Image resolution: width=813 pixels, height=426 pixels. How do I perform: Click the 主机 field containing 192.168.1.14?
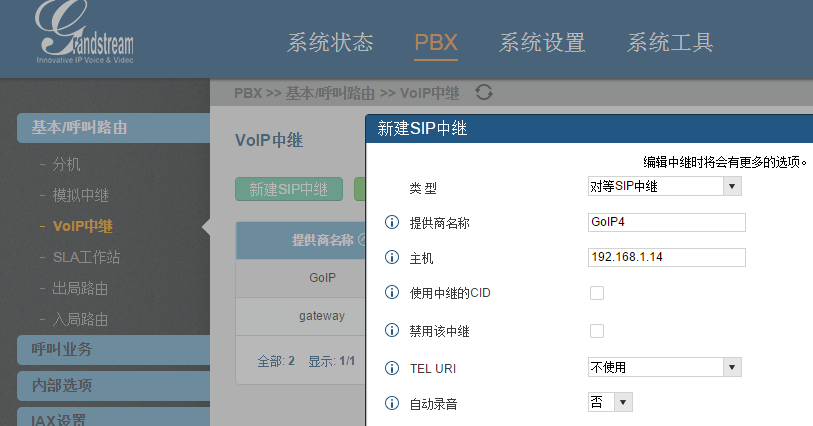667,257
